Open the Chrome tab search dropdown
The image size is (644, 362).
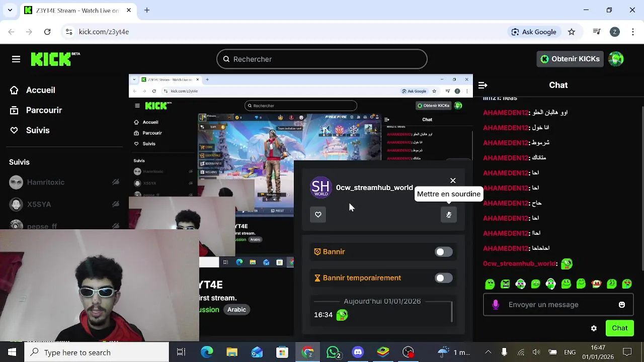[10, 10]
